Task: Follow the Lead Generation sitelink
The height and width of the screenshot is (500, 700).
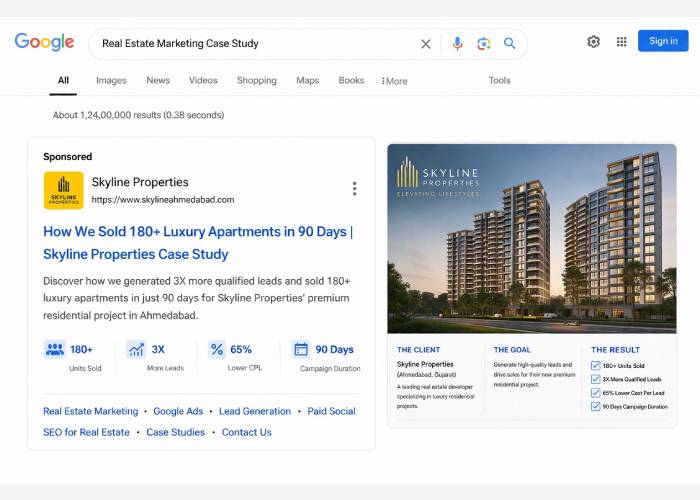Action: coord(255,411)
